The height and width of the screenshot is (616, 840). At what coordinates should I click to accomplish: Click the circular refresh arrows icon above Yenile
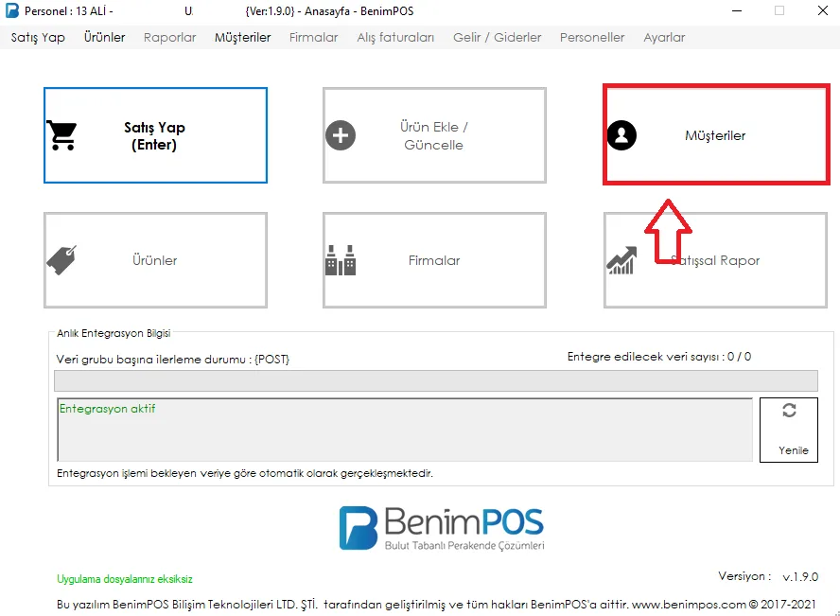tap(789, 411)
